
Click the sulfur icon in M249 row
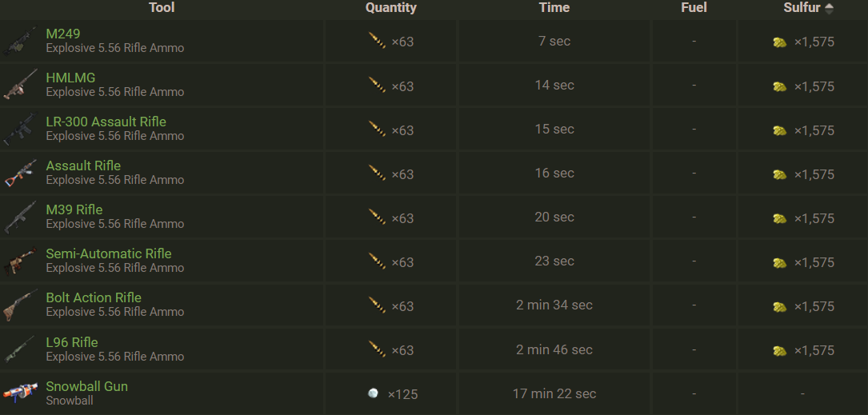(x=780, y=42)
